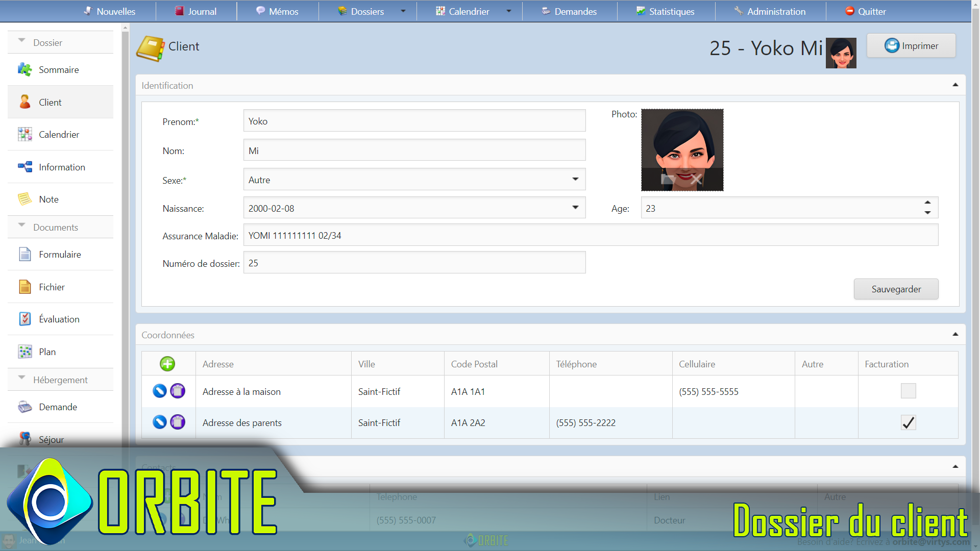The height and width of the screenshot is (551, 980).
Task: Select the cell A1A 2A2
Action: pos(497,422)
